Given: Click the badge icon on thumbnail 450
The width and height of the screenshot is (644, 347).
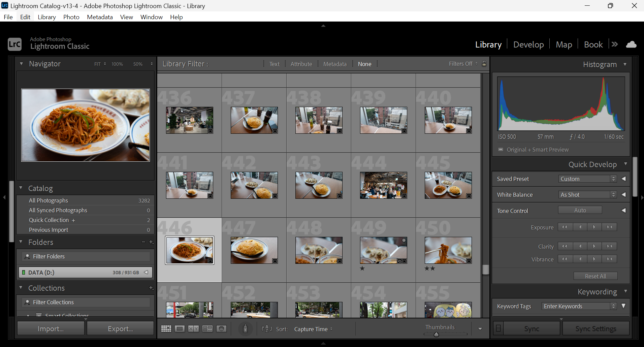Looking at the screenshot, I should coord(469,261).
